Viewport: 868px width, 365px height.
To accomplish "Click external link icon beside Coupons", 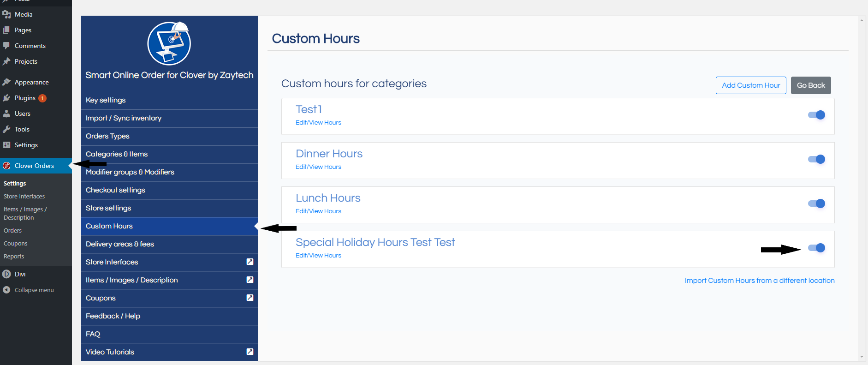I will 250,298.
